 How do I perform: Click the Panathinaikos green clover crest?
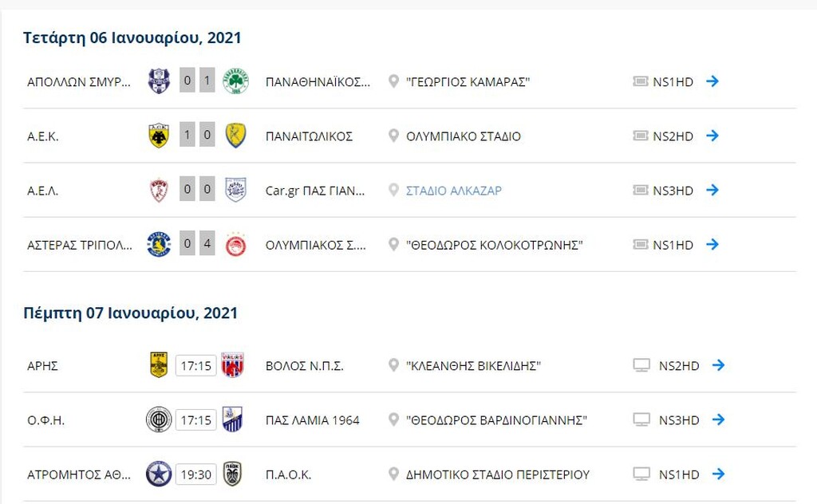coord(235,81)
